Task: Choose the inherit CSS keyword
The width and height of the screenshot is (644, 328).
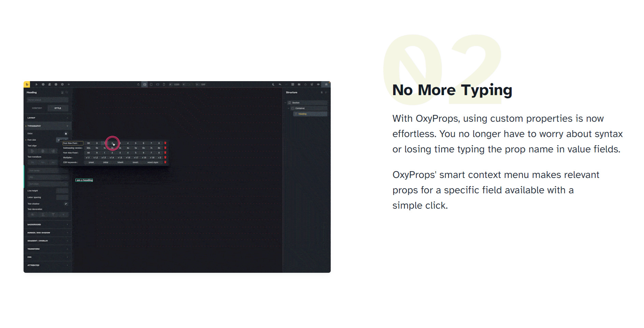Action: tap(120, 162)
